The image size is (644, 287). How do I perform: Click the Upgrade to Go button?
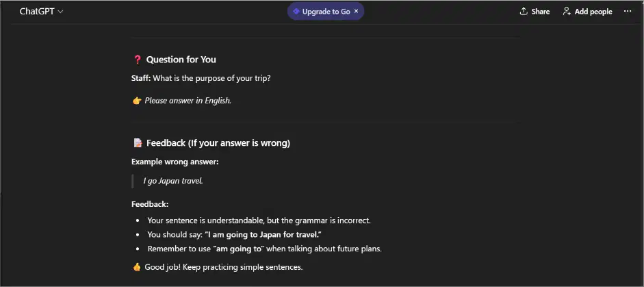(326, 12)
